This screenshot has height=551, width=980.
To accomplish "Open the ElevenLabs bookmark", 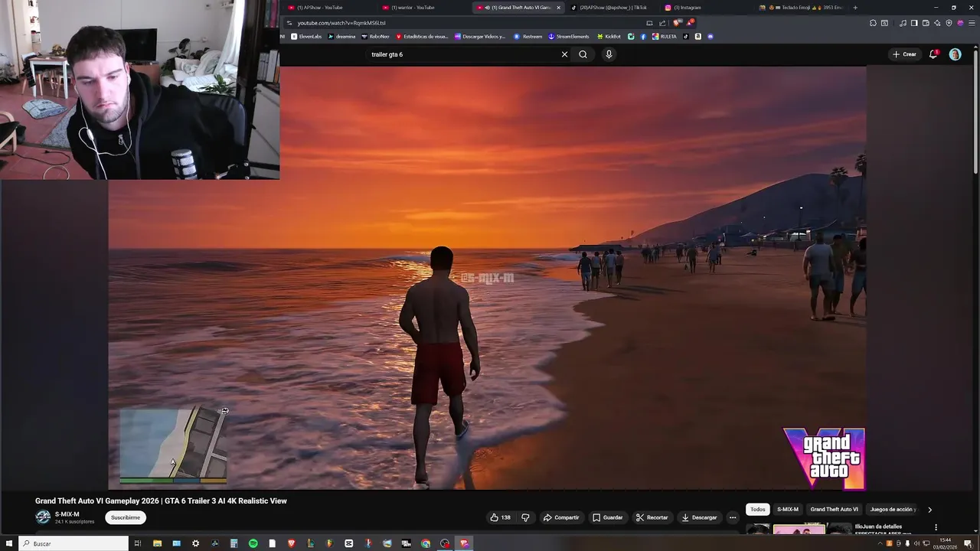I will [305, 37].
